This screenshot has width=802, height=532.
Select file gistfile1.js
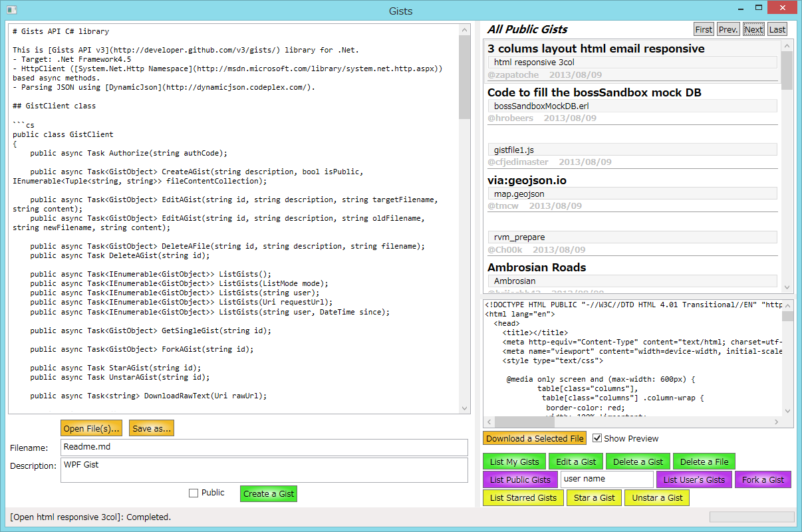632,150
